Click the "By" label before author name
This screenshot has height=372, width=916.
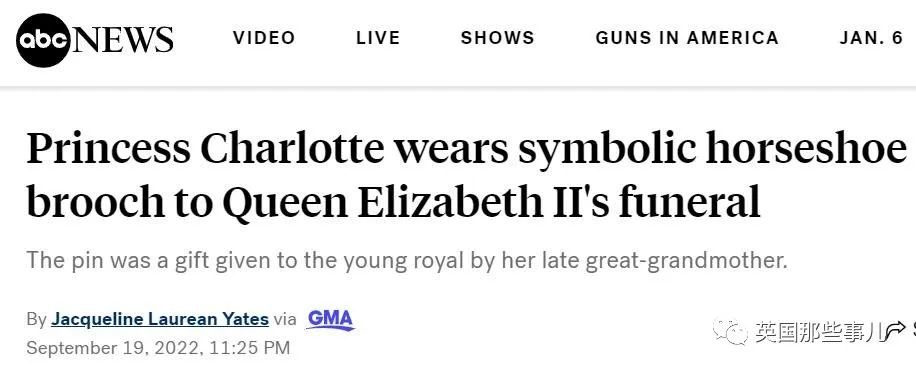(x=36, y=319)
